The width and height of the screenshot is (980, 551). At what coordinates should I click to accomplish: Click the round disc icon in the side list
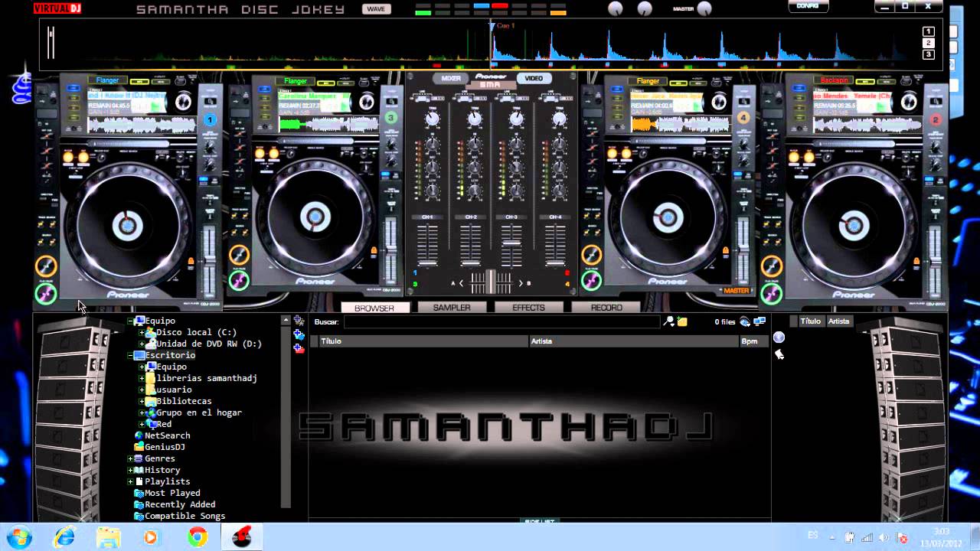[779, 337]
